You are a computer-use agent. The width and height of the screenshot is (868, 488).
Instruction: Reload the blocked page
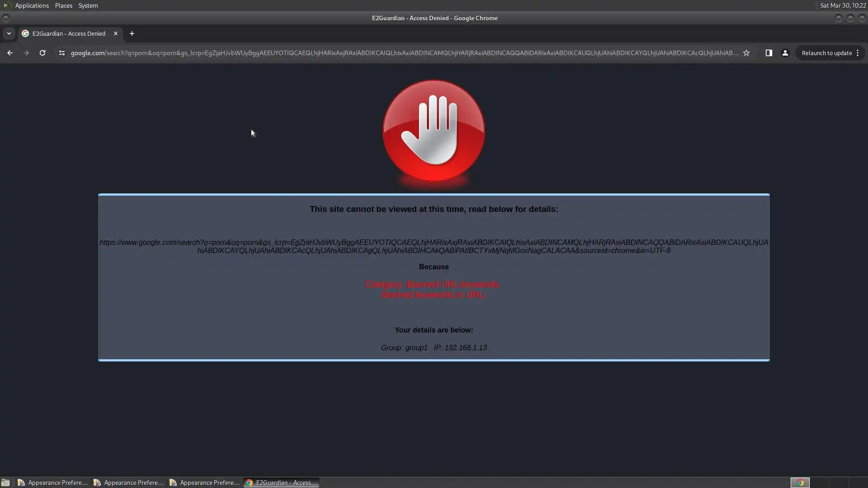(42, 53)
